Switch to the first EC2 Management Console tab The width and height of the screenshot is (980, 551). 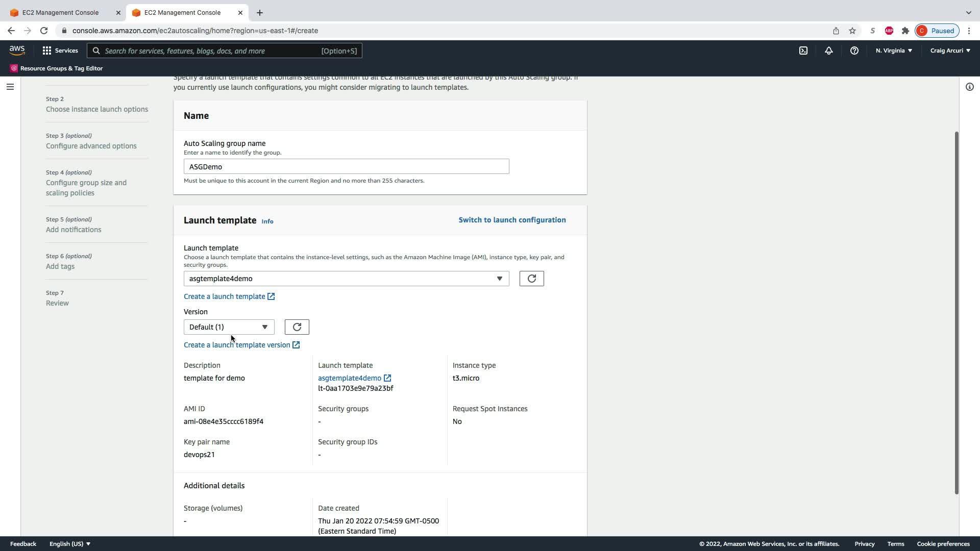click(60, 12)
